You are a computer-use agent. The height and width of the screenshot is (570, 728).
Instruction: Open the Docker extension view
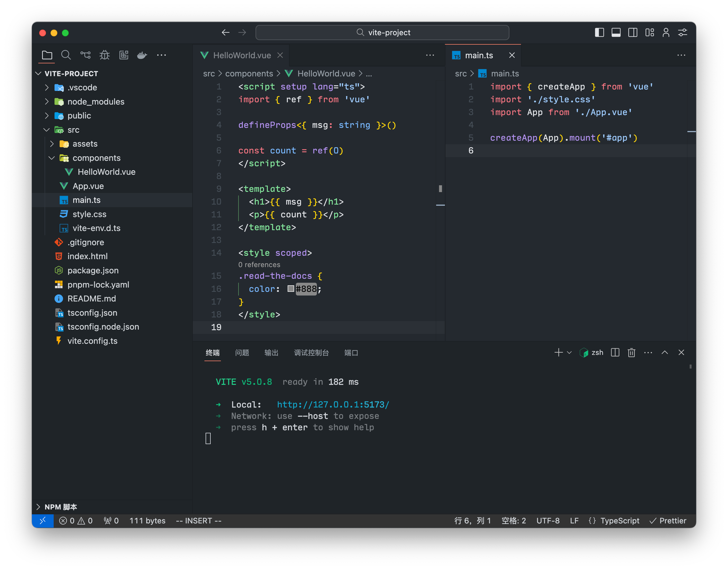point(142,55)
